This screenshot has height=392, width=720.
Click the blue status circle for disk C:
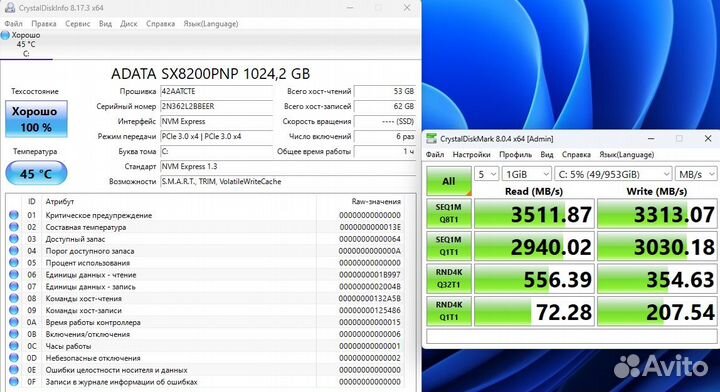point(6,35)
